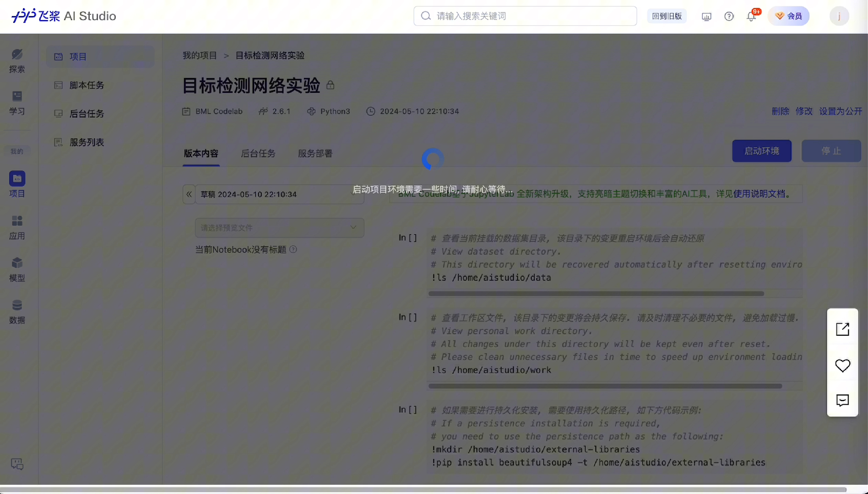Image resolution: width=868 pixels, height=494 pixels.
Task: Click the heart favorite icon
Action: [842, 365]
